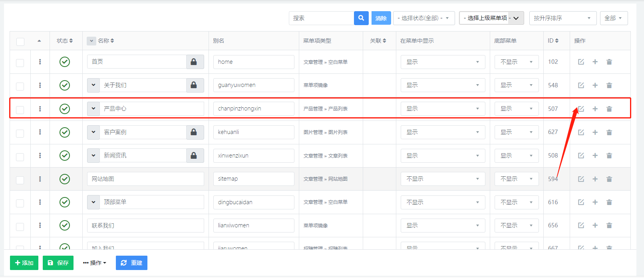
Task: Click into the 搜索 search field
Action: 321,18
